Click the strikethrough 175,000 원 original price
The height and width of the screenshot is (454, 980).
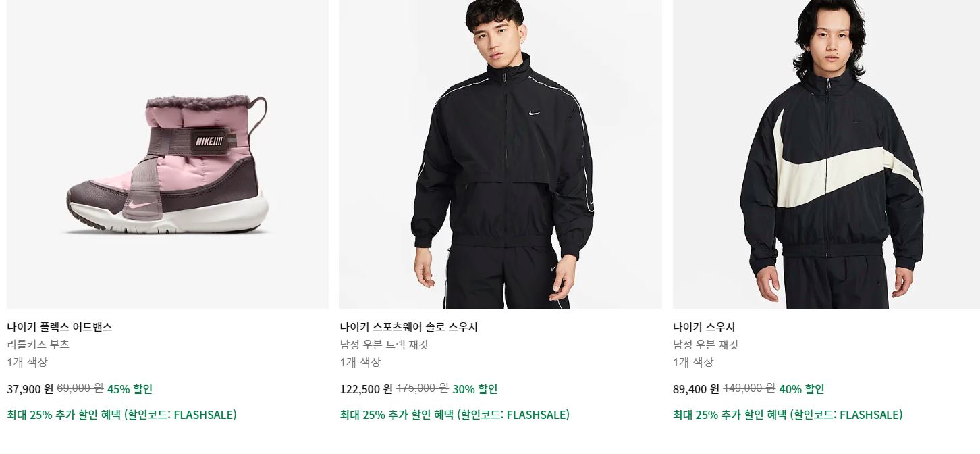pos(423,388)
